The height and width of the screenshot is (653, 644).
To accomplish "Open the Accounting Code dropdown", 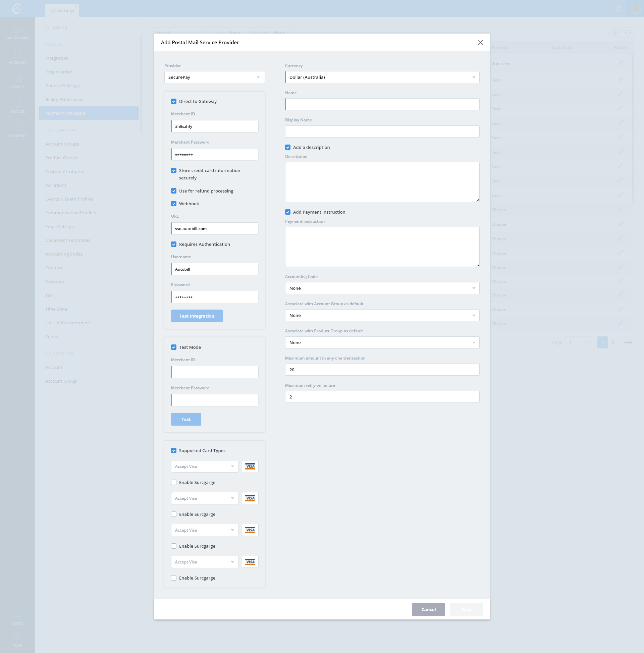I will [x=382, y=288].
